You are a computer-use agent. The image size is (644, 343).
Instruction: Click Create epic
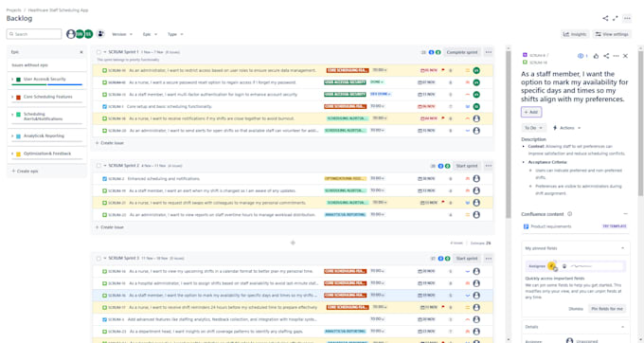pyautogui.click(x=25, y=171)
